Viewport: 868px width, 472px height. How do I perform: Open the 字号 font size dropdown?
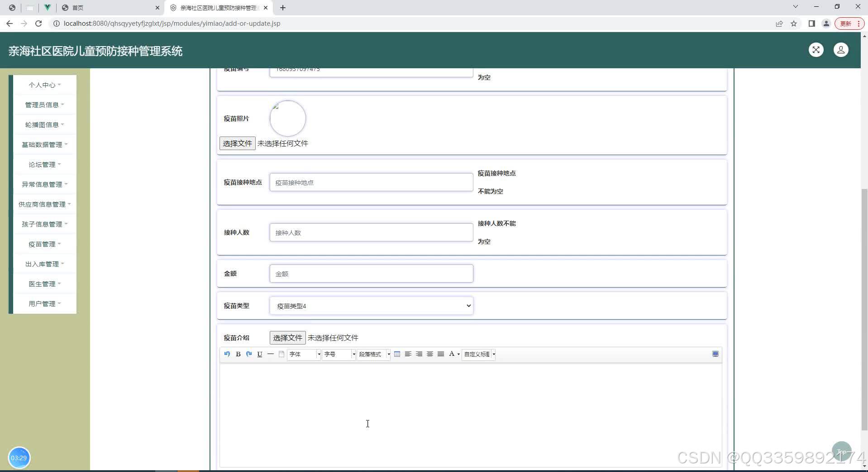click(339, 354)
